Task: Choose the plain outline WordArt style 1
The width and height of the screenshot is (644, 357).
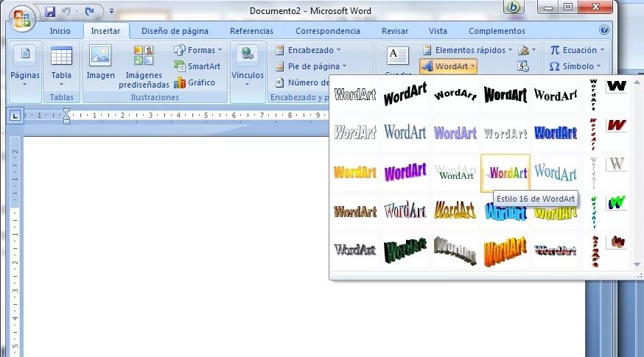Action: tap(355, 95)
